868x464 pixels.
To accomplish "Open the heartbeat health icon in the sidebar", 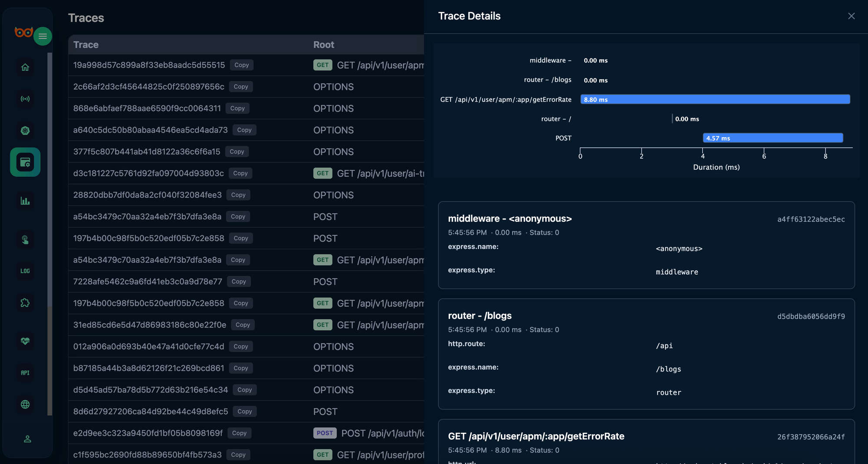I will pyautogui.click(x=25, y=341).
